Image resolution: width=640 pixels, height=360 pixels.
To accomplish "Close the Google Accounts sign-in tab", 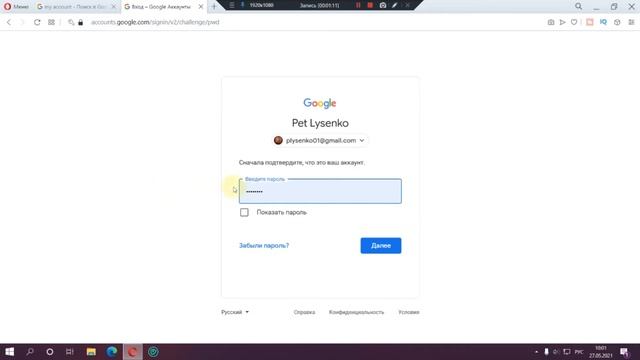I will (200, 7).
